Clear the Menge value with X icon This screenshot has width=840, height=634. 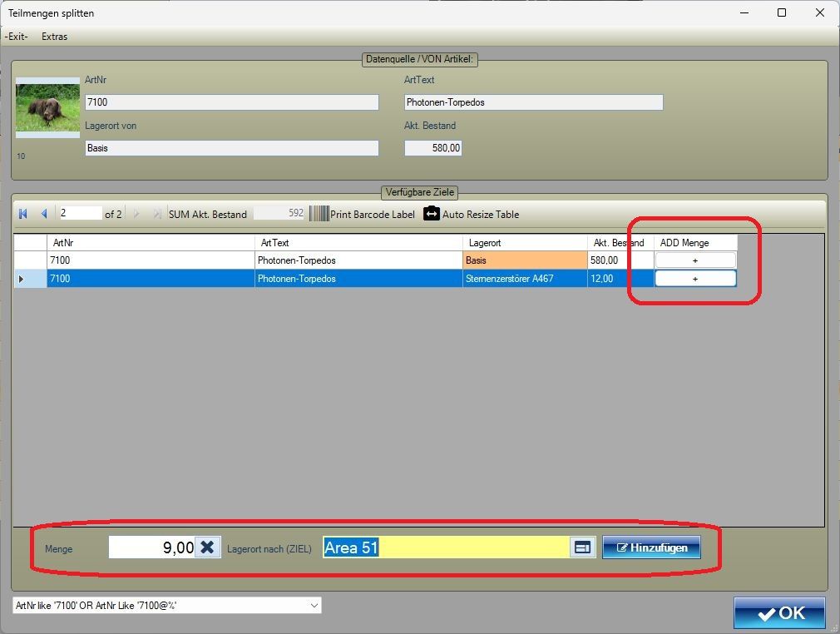pyautogui.click(x=208, y=547)
